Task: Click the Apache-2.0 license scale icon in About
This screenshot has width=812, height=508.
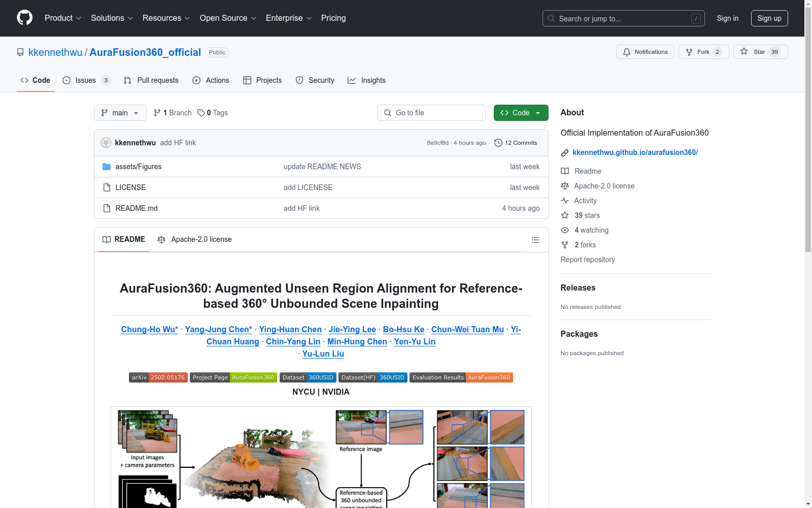Action: point(565,186)
